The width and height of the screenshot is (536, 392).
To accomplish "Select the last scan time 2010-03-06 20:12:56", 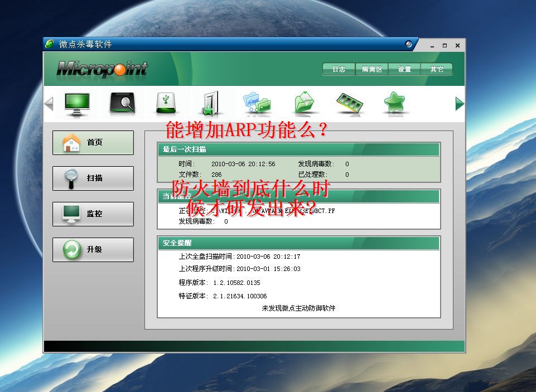I will (x=243, y=164).
